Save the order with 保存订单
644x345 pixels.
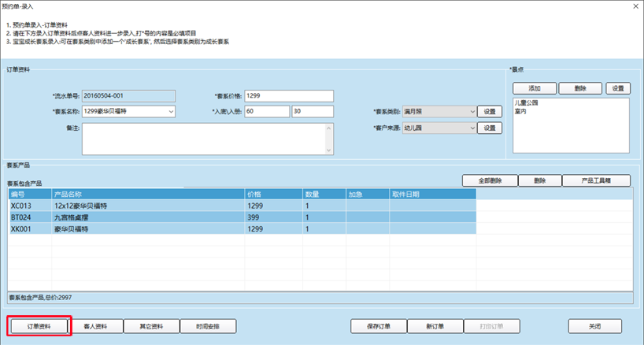tap(379, 326)
